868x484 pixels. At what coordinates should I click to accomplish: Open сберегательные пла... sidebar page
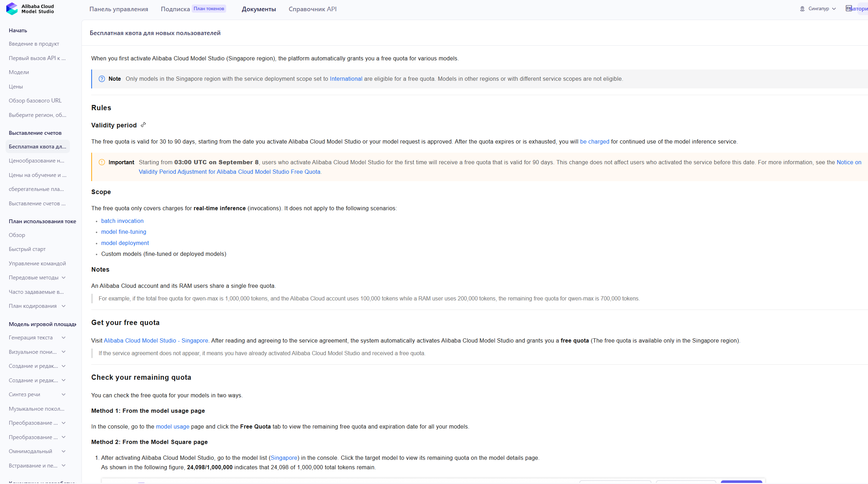click(x=37, y=189)
